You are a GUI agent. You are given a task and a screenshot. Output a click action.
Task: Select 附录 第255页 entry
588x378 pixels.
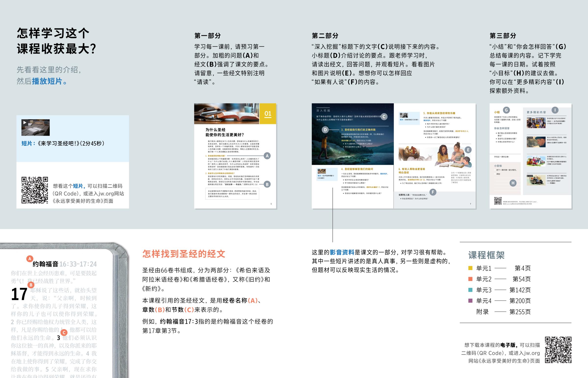point(503,312)
